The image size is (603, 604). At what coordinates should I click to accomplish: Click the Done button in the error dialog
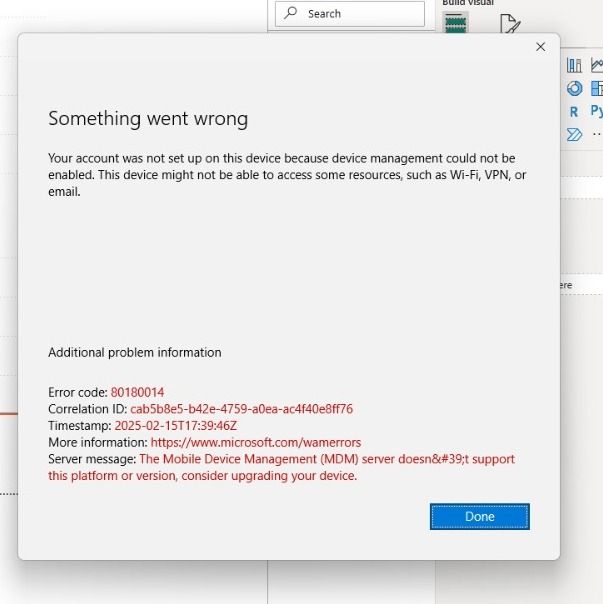[x=480, y=516]
